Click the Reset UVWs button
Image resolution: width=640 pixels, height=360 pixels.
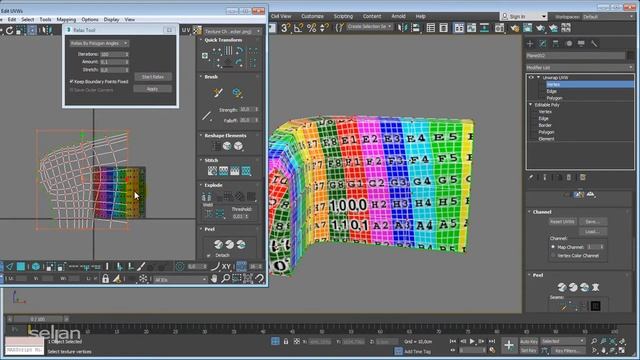point(562,222)
